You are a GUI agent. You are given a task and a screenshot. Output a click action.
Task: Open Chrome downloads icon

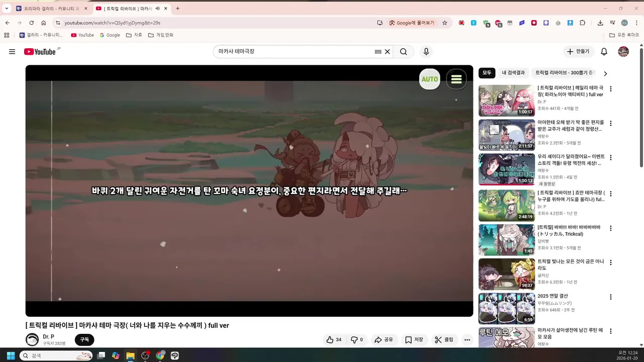tap(600, 23)
